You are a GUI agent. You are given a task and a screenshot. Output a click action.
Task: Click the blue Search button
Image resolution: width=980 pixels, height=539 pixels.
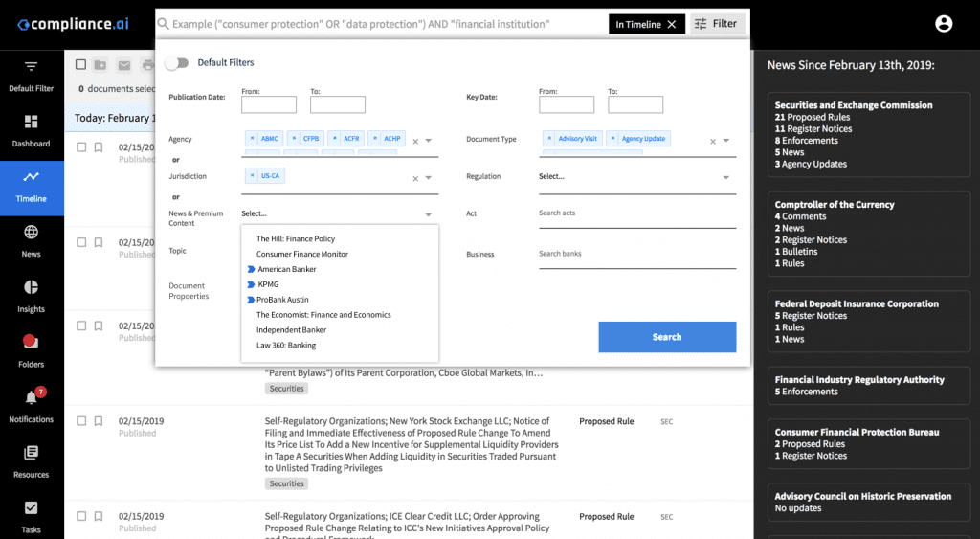coord(667,337)
